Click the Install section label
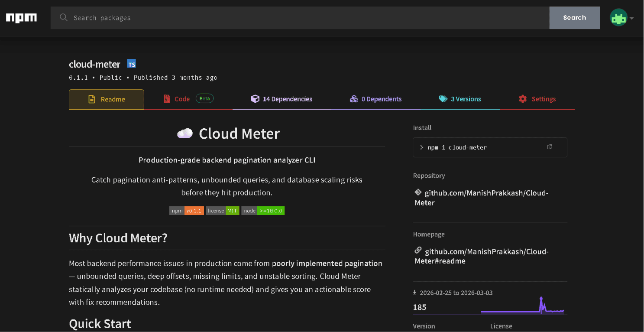Screen dimensions: 644x332 point(422,128)
